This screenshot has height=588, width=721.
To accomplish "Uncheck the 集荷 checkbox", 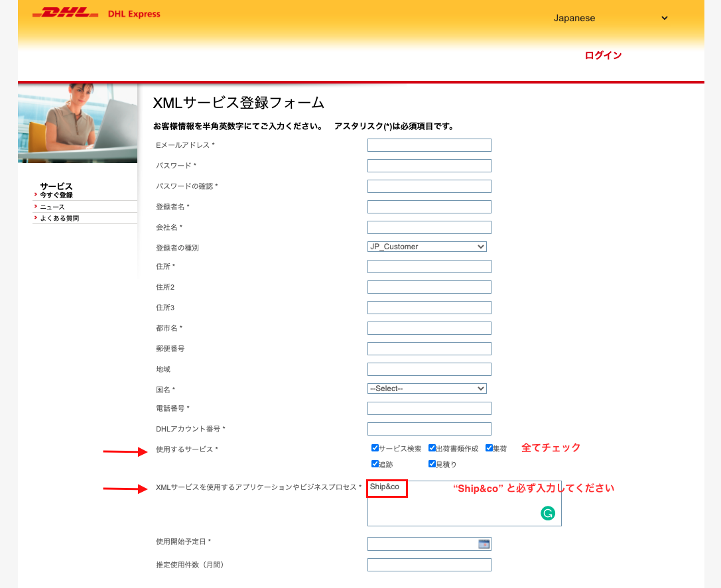I will point(489,447).
